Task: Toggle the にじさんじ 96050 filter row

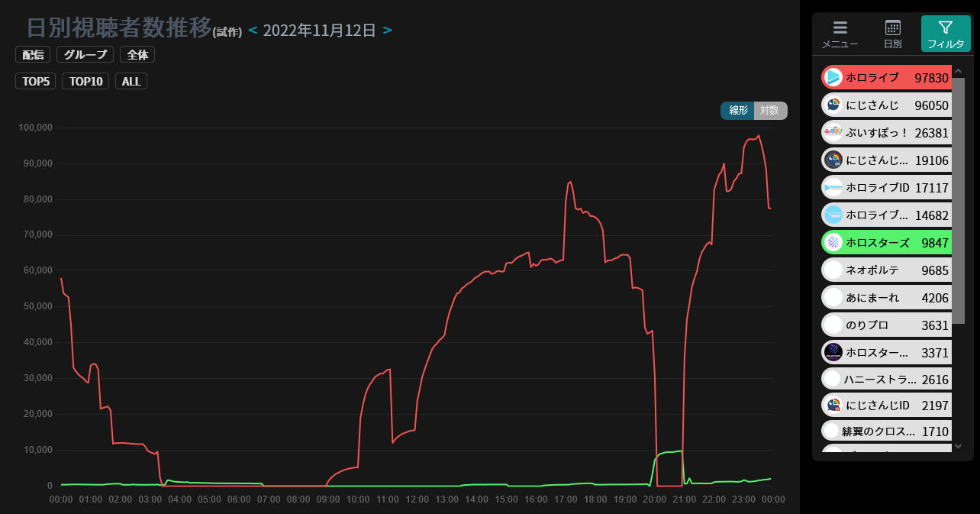Action: pyautogui.click(x=886, y=105)
